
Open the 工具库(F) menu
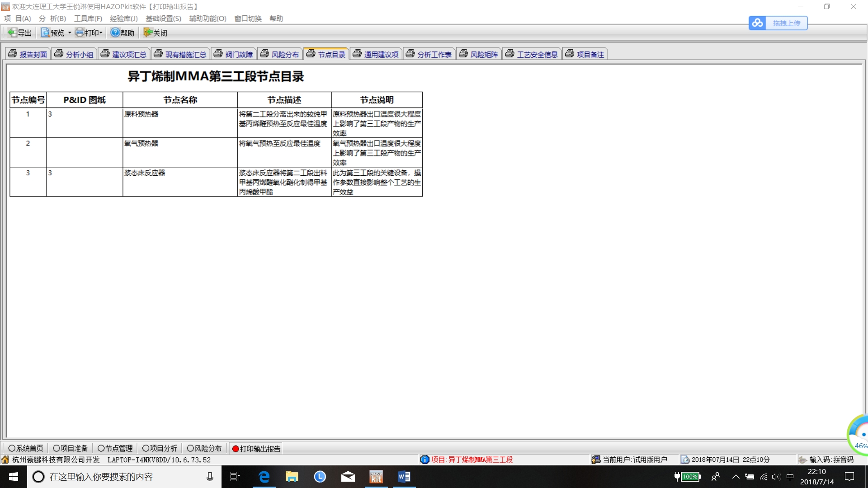pyautogui.click(x=88, y=19)
